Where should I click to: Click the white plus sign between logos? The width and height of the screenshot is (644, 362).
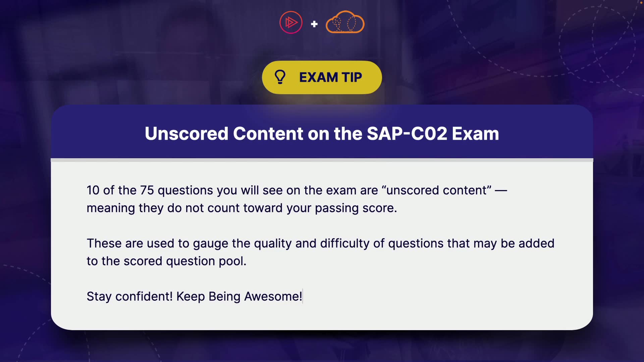click(314, 24)
